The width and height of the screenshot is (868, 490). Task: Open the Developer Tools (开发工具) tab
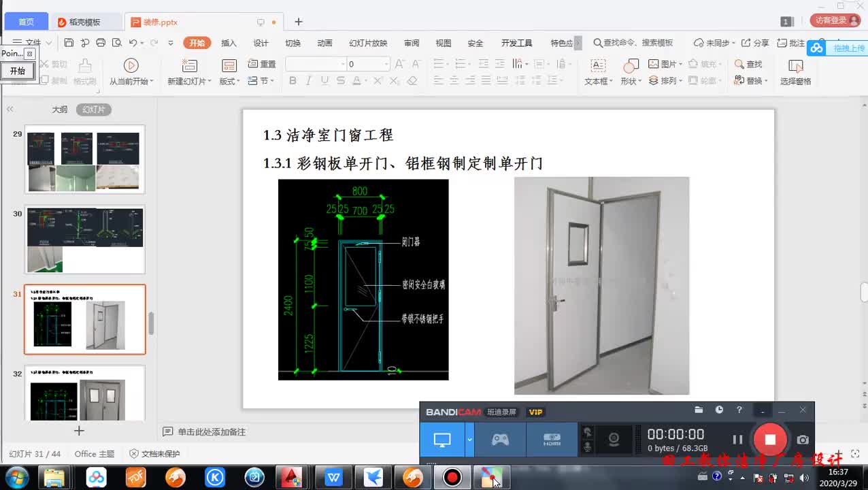coord(516,43)
